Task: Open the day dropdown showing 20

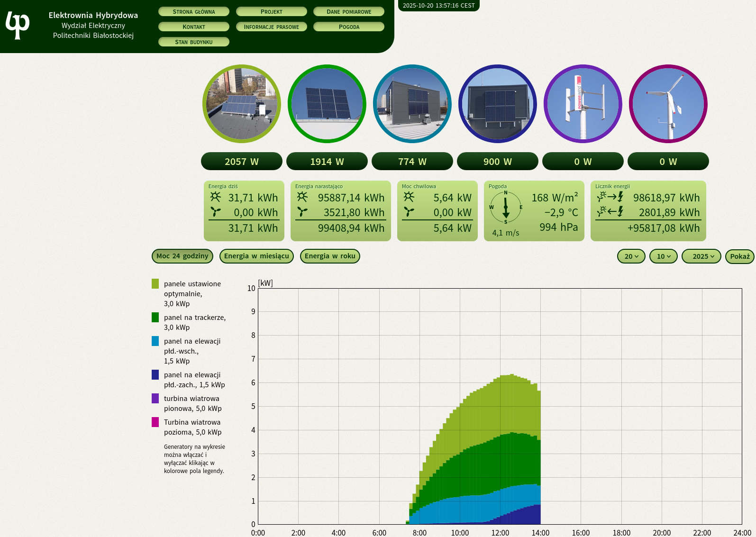Action: pyautogui.click(x=631, y=256)
